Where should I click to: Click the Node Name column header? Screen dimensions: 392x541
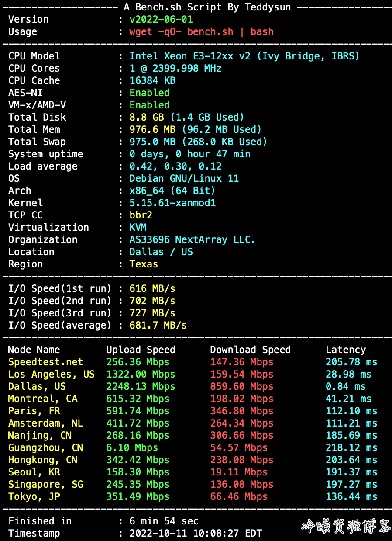(x=34, y=350)
